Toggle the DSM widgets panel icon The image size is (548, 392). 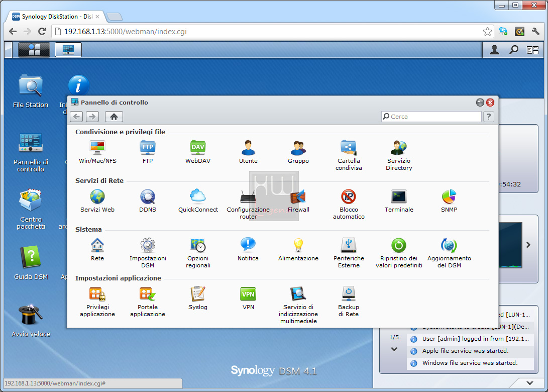pos(532,50)
